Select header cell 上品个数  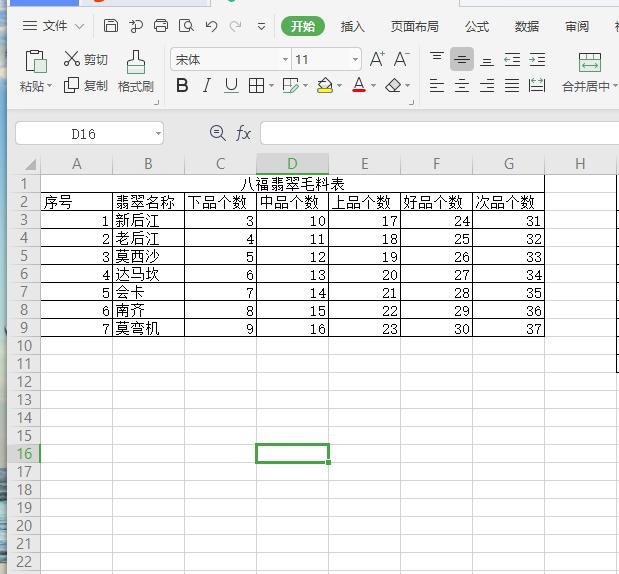(364, 202)
